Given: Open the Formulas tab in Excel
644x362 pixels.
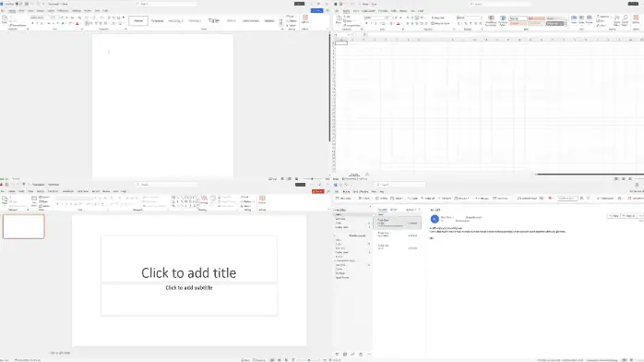Looking at the screenshot, I should pyautogui.click(x=383, y=11).
